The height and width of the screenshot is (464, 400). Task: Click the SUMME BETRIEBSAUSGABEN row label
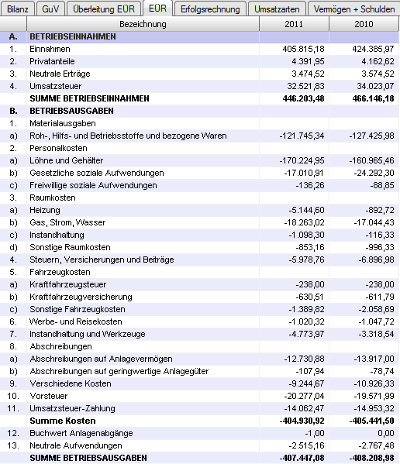coord(88,458)
